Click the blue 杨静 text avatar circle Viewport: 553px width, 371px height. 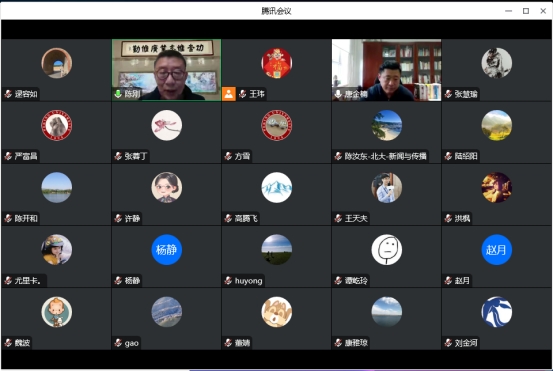click(x=166, y=250)
